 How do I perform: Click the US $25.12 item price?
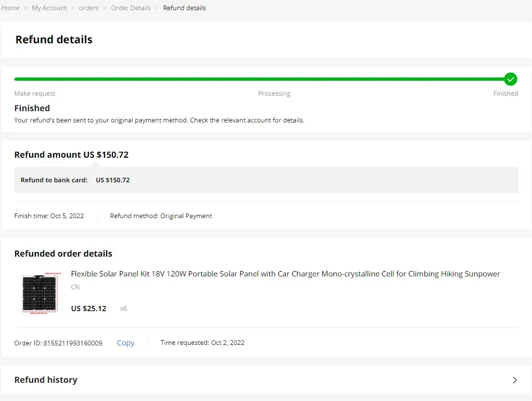tap(89, 309)
